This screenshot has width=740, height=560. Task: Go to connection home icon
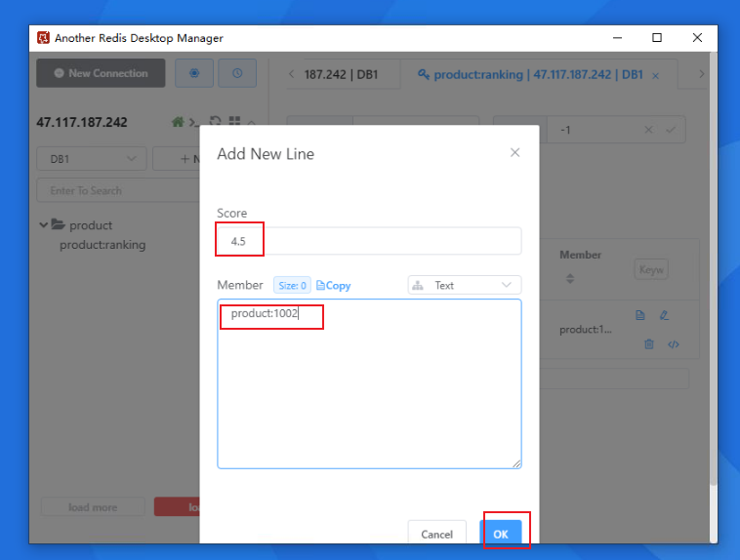(178, 122)
